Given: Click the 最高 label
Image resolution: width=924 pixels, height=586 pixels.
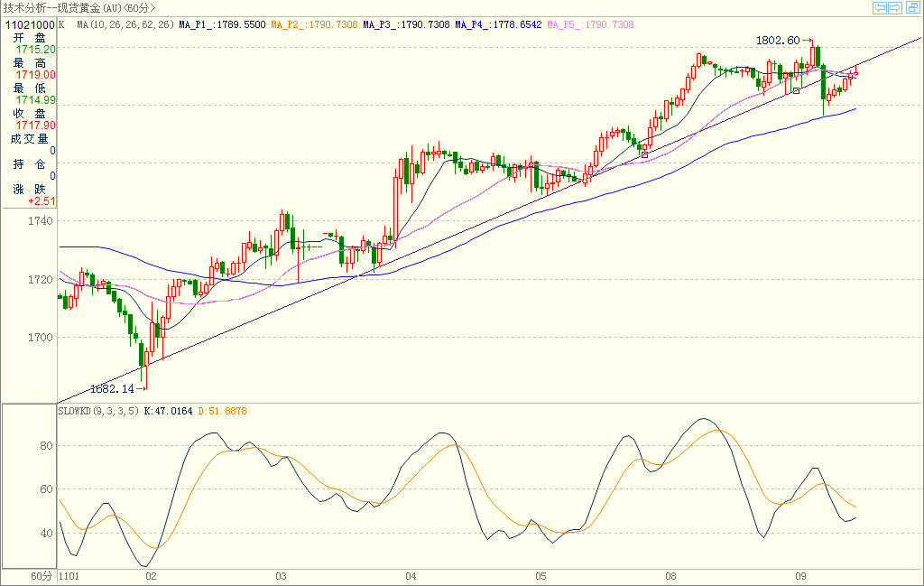Looking at the screenshot, I should click(x=30, y=62).
